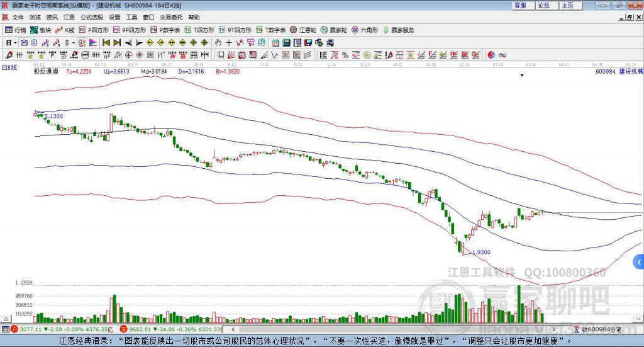Open the 行情 quotes view

[15, 30]
